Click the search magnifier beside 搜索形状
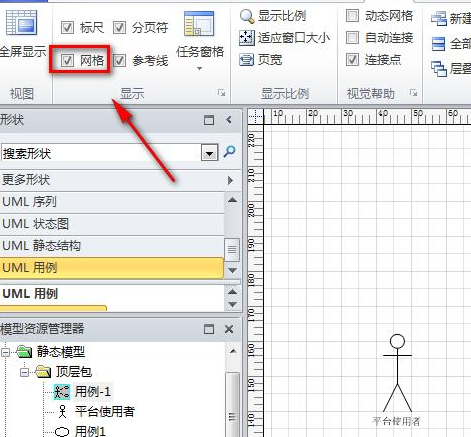The width and height of the screenshot is (471, 437). tap(229, 152)
